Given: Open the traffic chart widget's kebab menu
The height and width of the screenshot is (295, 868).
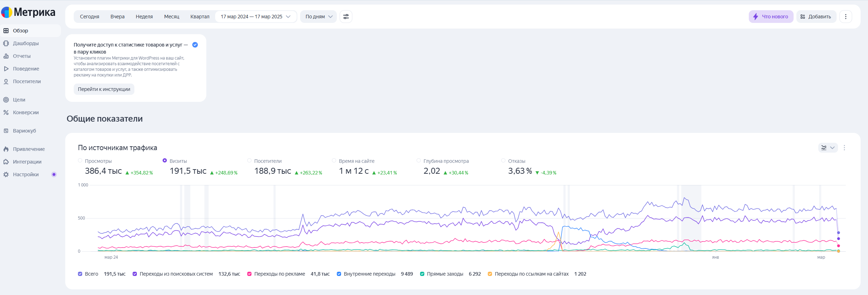Looking at the screenshot, I should coord(844,148).
